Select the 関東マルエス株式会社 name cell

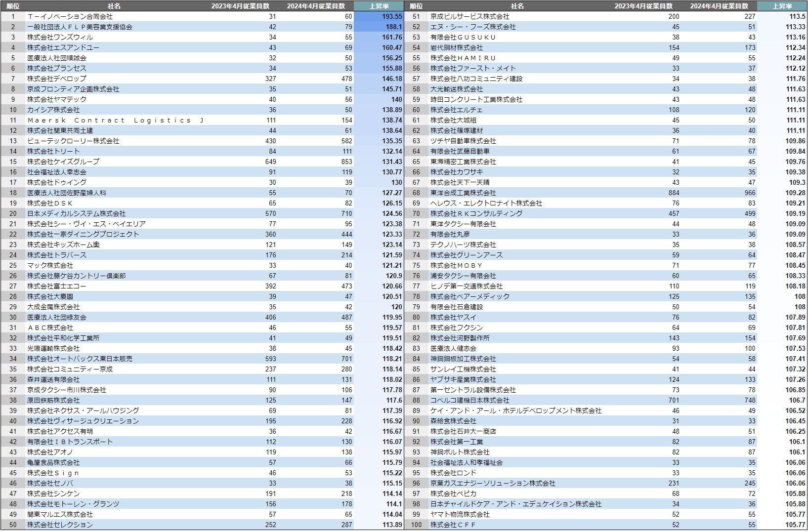coord(60,514)
